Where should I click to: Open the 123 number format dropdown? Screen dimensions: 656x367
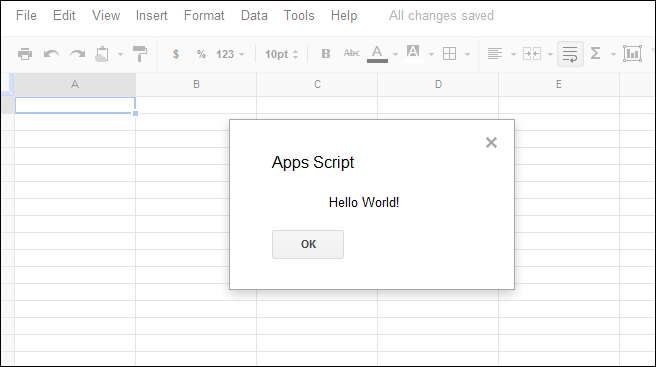(230, 54)
